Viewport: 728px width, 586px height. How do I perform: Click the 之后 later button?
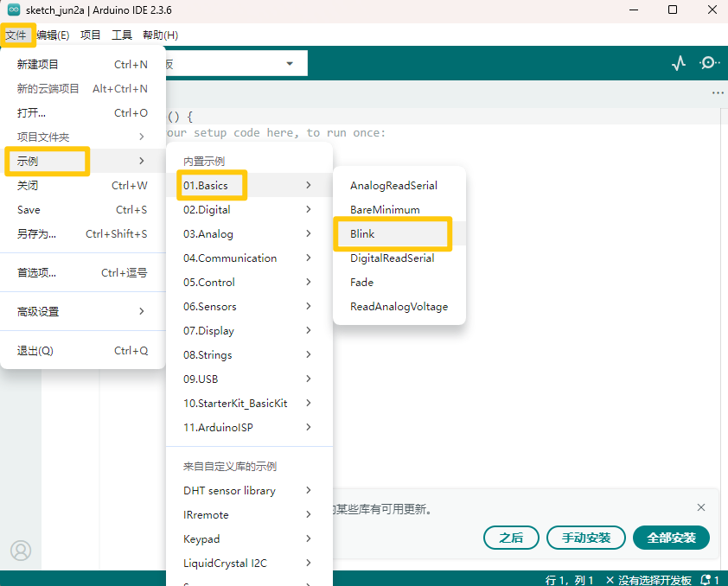511,538
